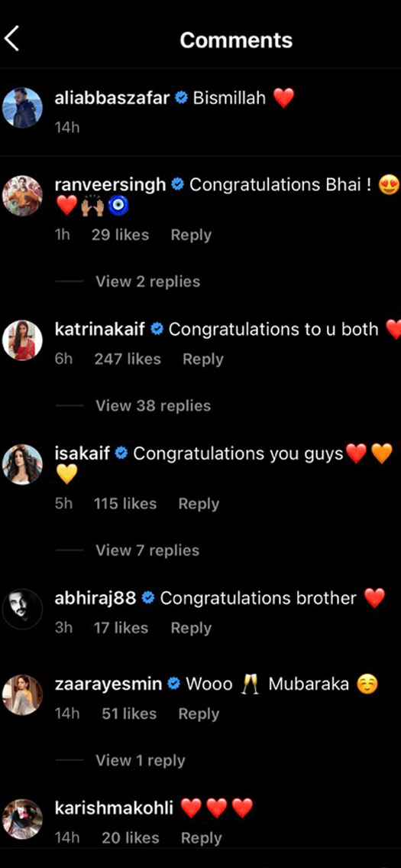Open aliabbaszafar's profile picture

pos(23,108)
